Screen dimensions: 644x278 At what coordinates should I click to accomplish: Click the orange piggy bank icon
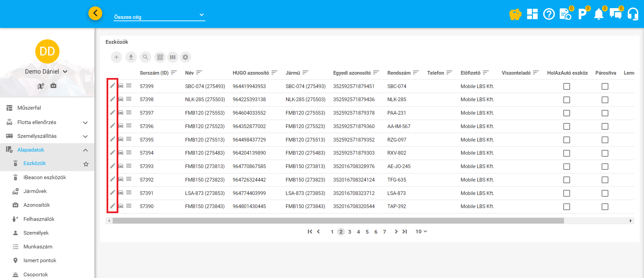click(x=515, y=14)
